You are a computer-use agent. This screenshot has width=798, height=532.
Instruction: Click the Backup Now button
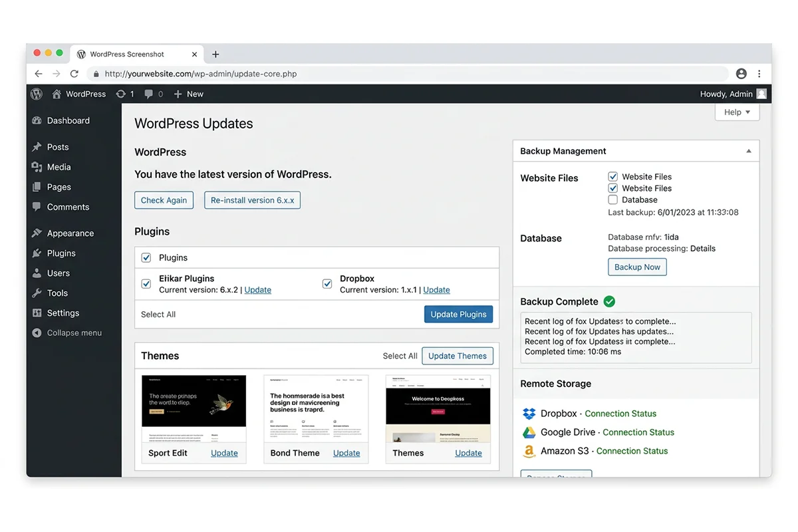tap(637, 267)
